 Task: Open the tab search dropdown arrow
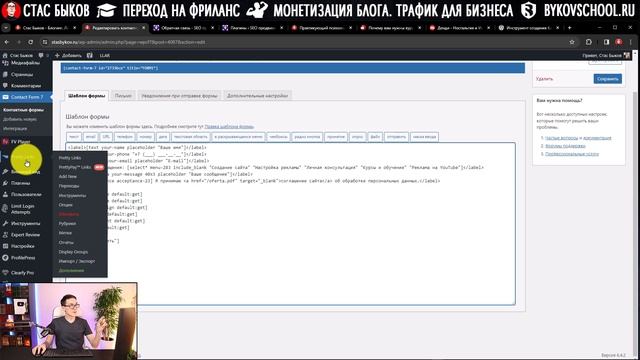6,28
